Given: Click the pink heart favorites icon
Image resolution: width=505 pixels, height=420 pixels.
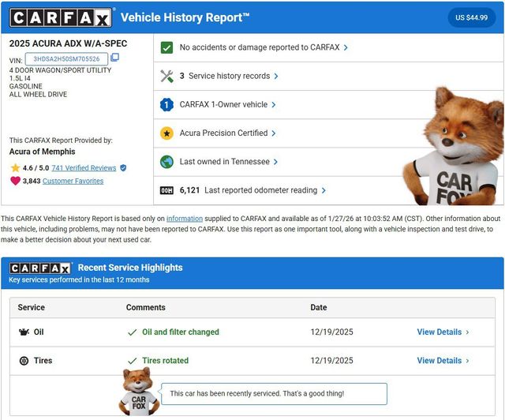Looking at the screenshot, I should tap(15, 181).
